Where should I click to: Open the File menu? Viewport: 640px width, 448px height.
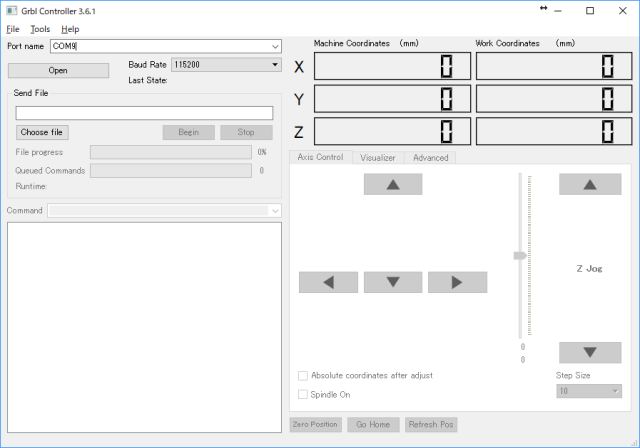point(13,29)
